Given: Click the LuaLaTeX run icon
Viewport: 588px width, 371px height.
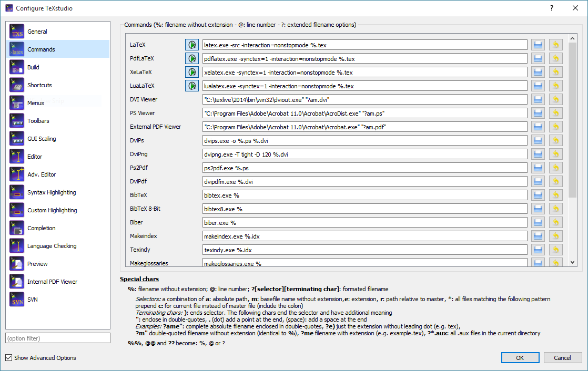Looking at the screenshot, I should (191, 86).
